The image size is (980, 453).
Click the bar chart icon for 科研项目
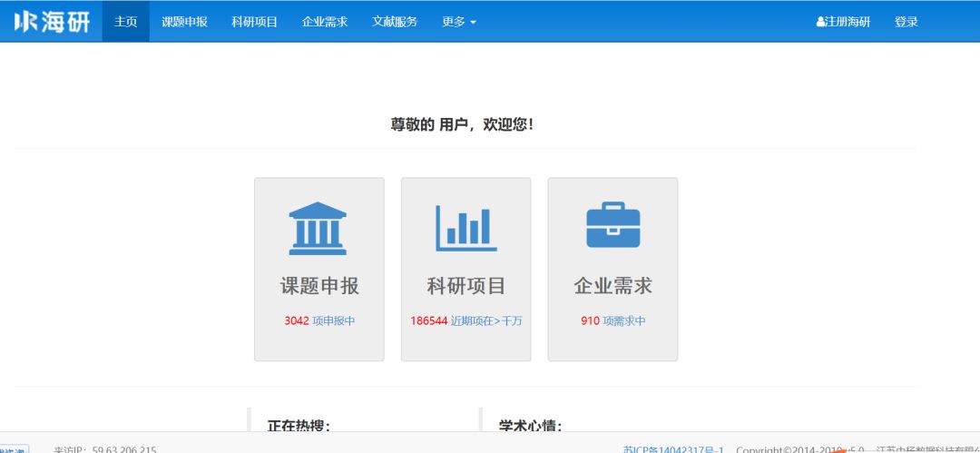465,227
